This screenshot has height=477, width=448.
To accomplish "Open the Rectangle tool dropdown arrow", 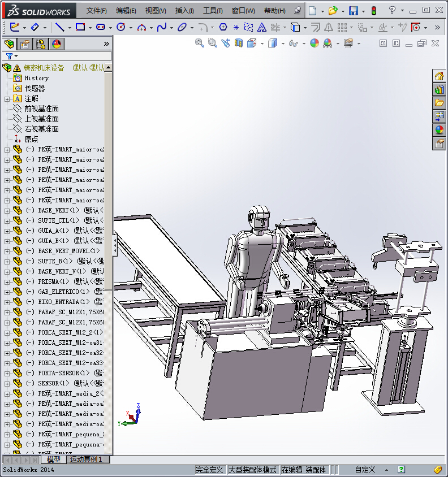I will click(x=90, y=27).
